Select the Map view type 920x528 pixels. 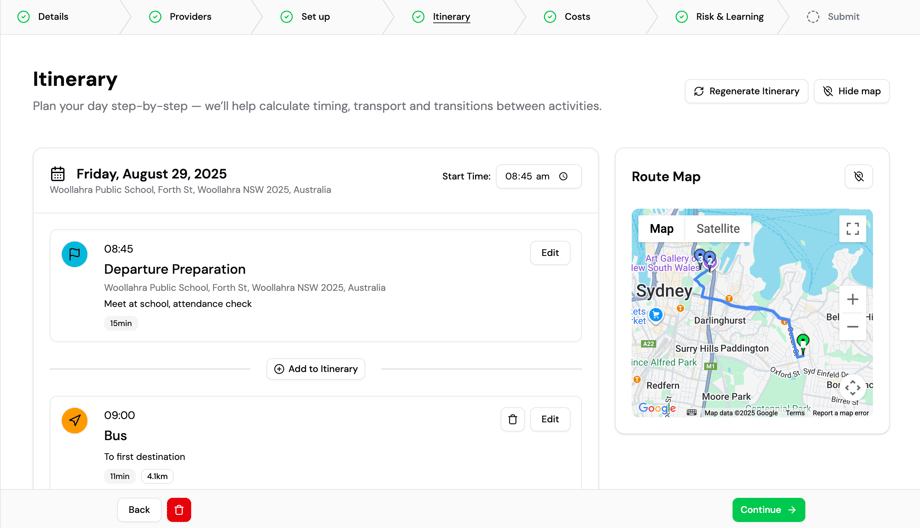(x=661, y=229)
